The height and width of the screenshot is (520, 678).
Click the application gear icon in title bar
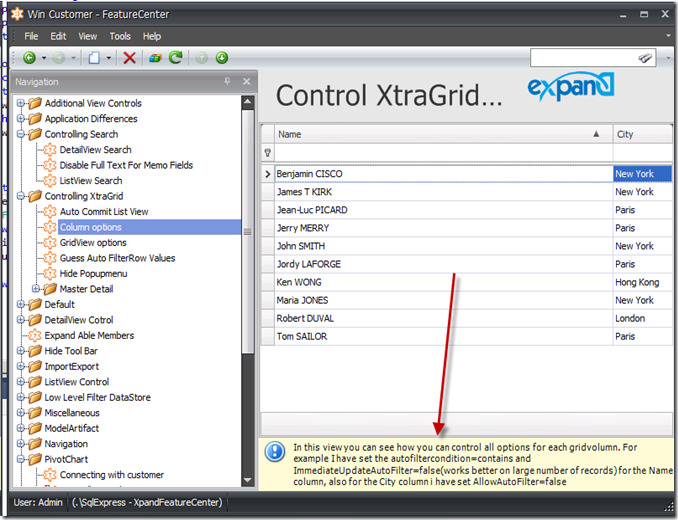(17, 14)
